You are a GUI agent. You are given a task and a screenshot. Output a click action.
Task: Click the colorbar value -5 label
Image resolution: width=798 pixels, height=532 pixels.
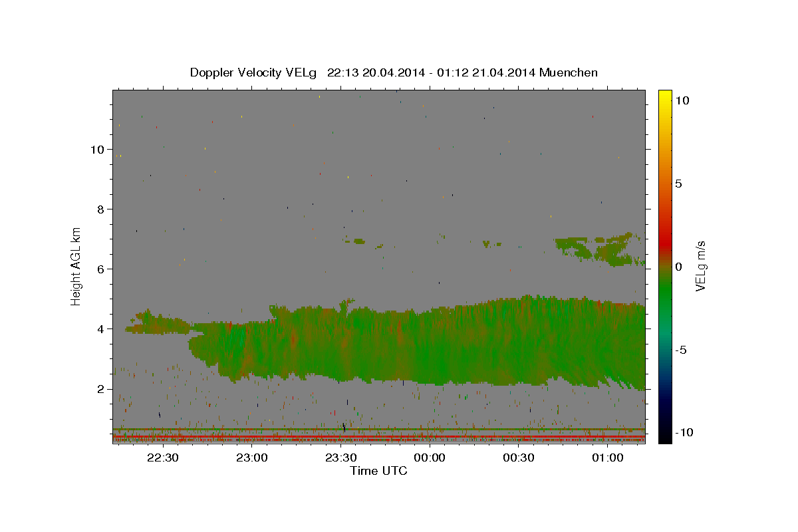pos(681,349)
